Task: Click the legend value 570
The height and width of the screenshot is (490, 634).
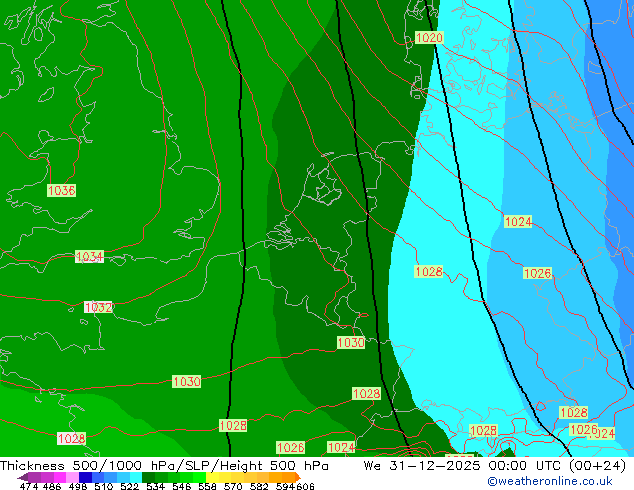Action: tap(233, 486)
